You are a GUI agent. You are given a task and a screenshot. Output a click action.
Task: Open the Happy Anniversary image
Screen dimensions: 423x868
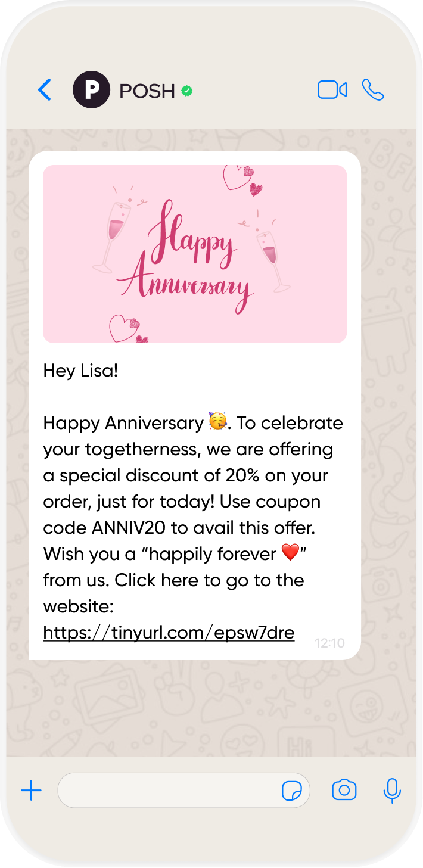[x=195, y=254]
